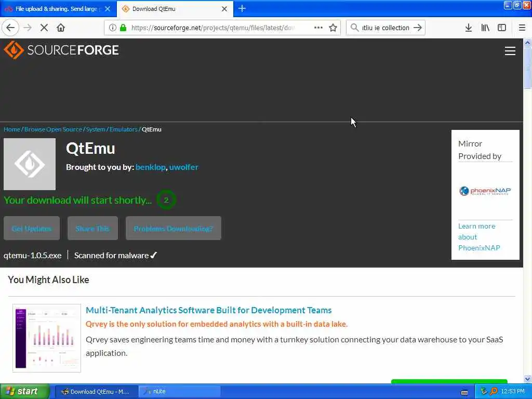532x399 pixels.
Task: Open Emulators breadcrumb link
Action: coord(124,129)
